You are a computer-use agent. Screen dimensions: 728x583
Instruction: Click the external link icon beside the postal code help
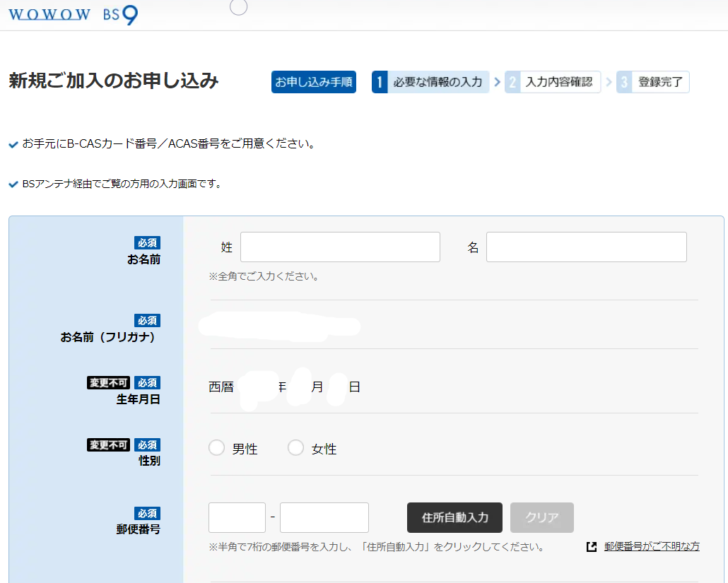pos(592,547)
